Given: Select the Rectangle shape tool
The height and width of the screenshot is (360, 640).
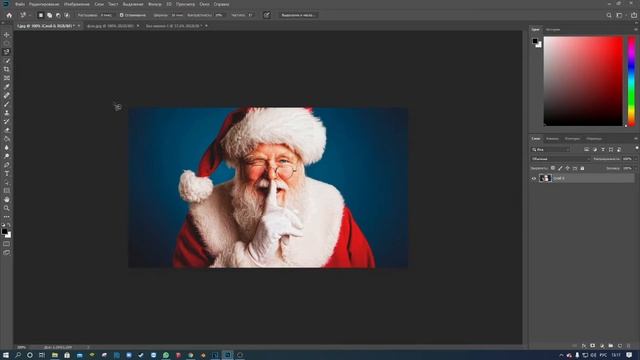Looking at the screenshot, I should tap(7, 191).
